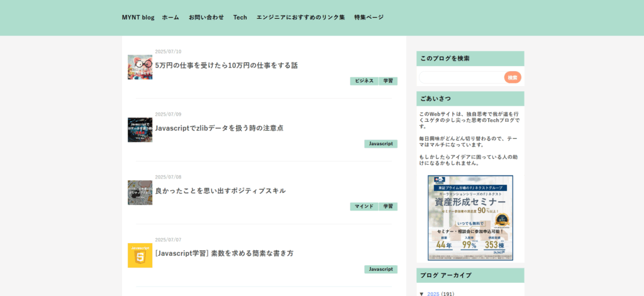The width and height of the screenshot is (644, 296).
Task: Open article Javascriptでzlibデータを扱う時の注意点
Action: click(x=219, y=128)
